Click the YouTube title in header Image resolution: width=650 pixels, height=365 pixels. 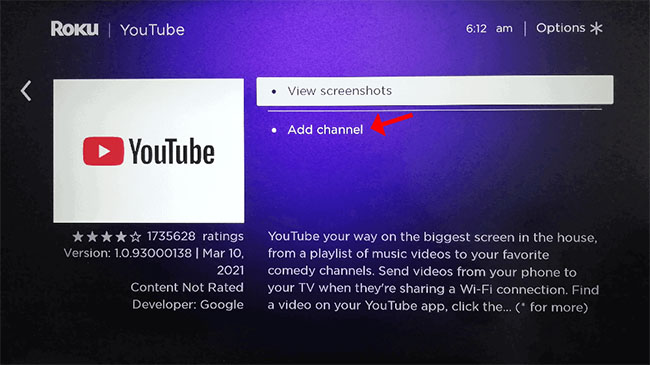pos(152,30)
